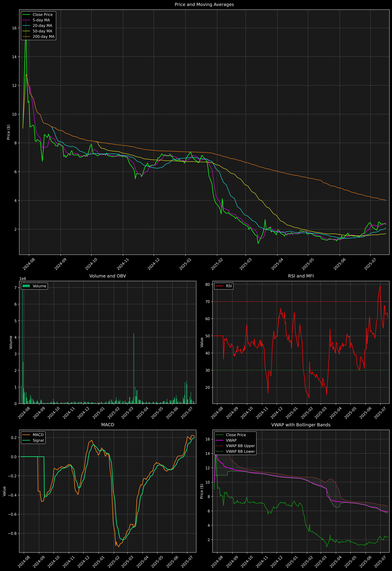This screenshot has width=392, height=571.
Task: Click the 'Value' y-axis label of RSI chart
Action: pos(202,342)
